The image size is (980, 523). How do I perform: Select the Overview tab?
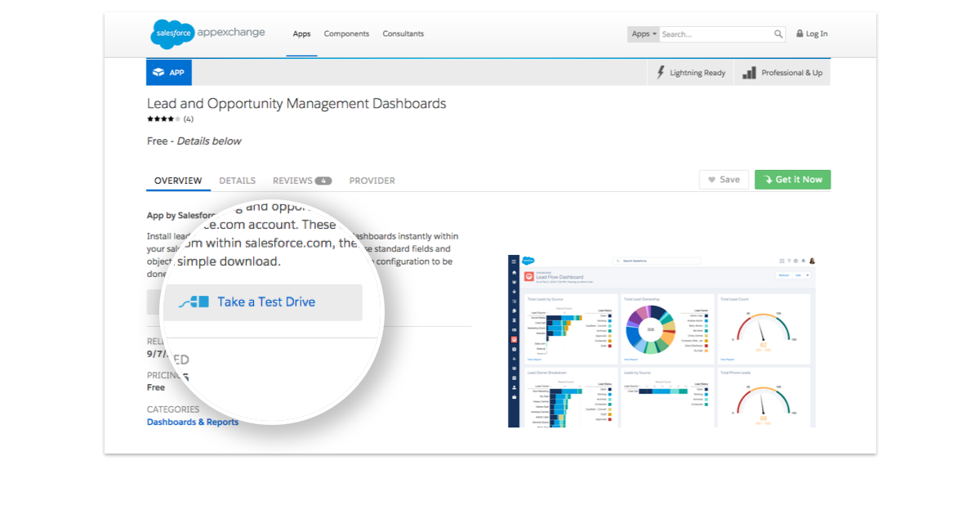point(178,181)
